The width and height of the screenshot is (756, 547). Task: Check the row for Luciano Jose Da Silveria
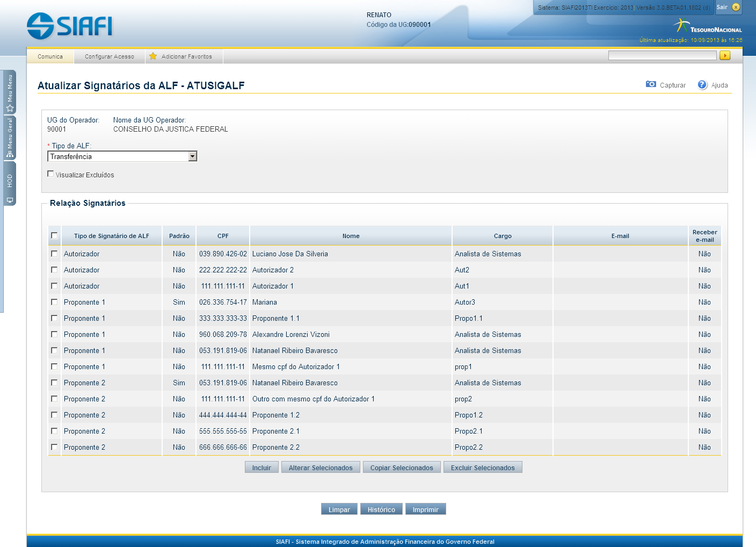coord(54,254)
